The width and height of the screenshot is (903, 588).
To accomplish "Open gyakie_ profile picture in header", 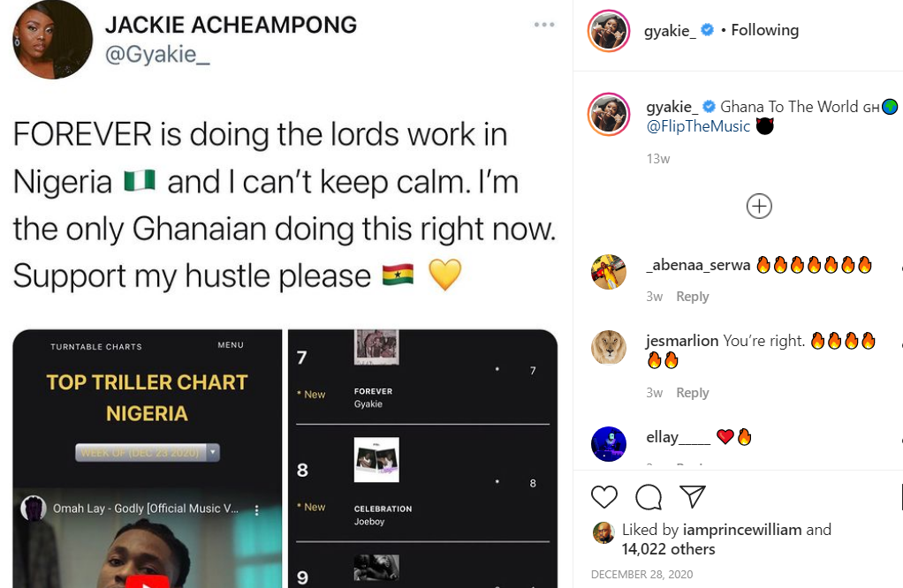I will pyautogui.click(x=609, y=31).
